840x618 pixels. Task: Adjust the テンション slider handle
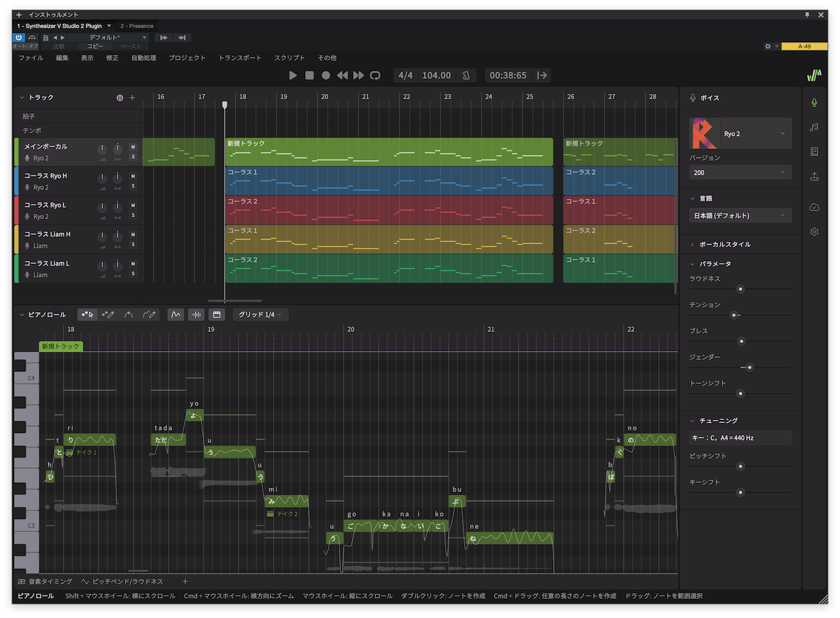coord(734,315)
